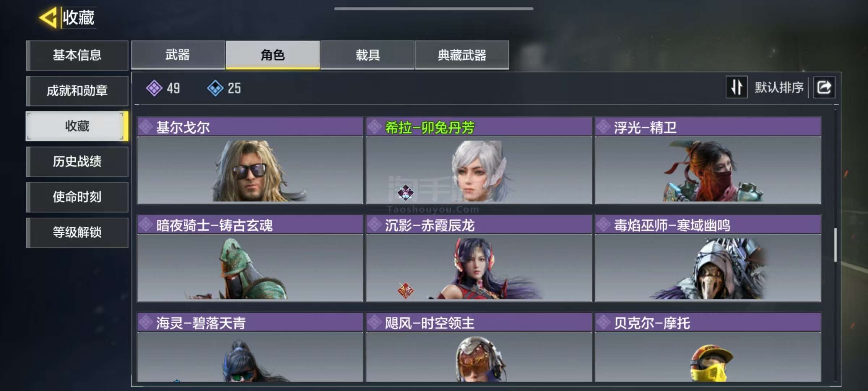The image size is (868, 391).
Task: Open 等级解锁 from the sidebar
Action: click(77, 232)
